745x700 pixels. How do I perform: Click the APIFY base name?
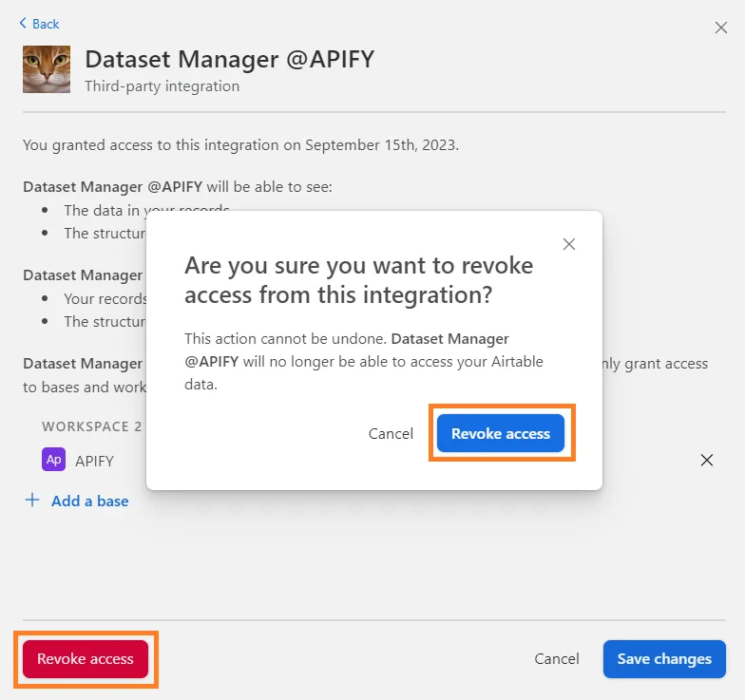click(x=95, y=461)
